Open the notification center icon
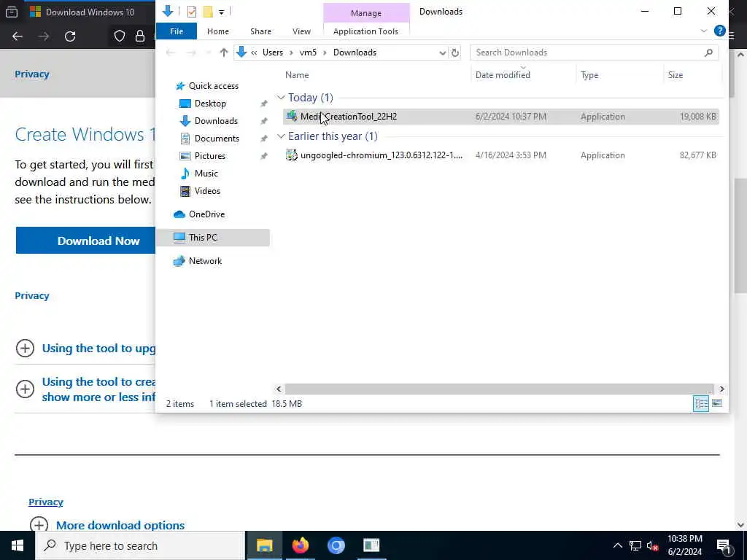Screen dimensions: 747x560 click(x=724, y=545)
